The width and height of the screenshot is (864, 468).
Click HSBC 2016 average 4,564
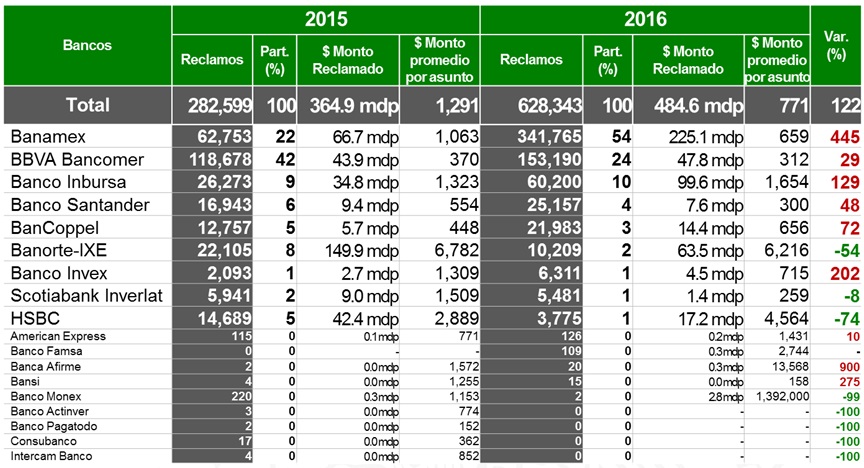click(786, 319)
